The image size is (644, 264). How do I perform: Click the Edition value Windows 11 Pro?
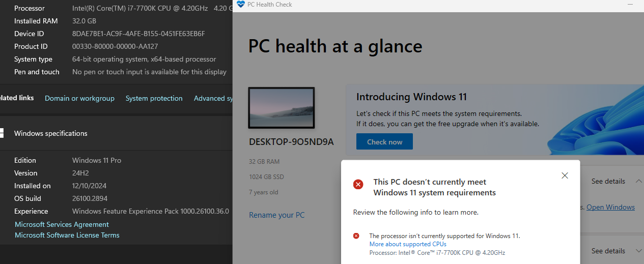click(x=97, y=160)
